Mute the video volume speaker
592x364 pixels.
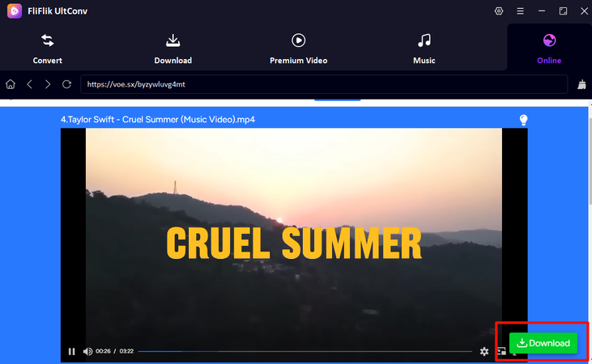[87, 352]
